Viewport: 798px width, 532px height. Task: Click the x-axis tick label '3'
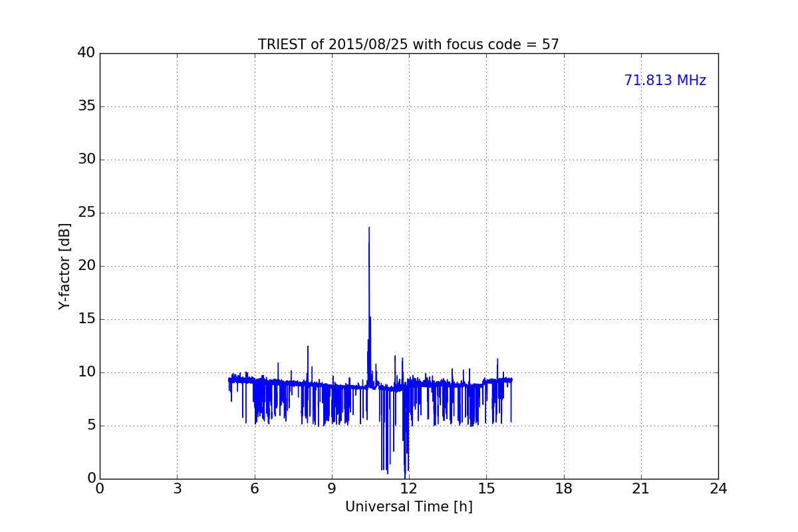177,489
